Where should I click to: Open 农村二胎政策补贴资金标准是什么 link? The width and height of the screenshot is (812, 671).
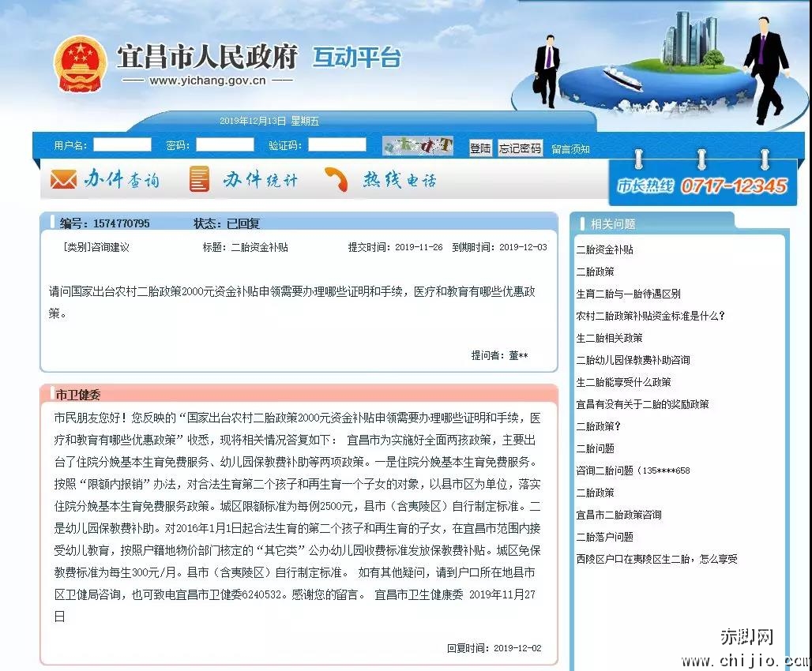click(650, 316)
